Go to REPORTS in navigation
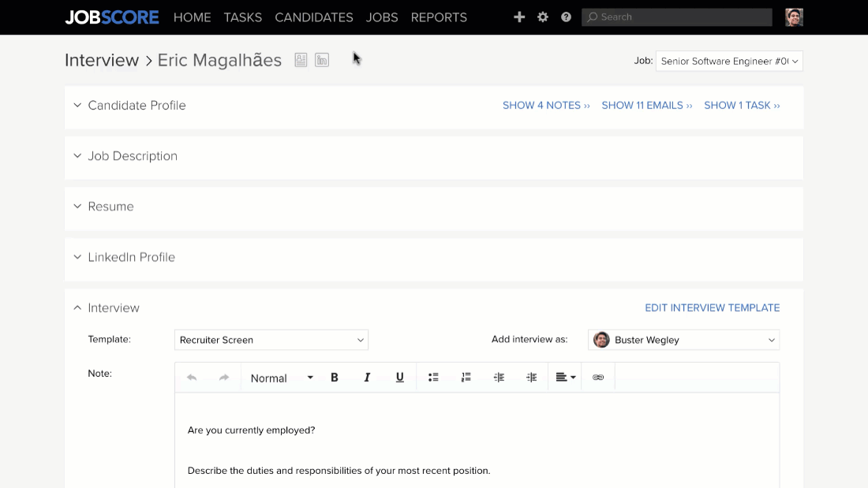The width and height of the screenshot is (868, 488). pos(439,17)
